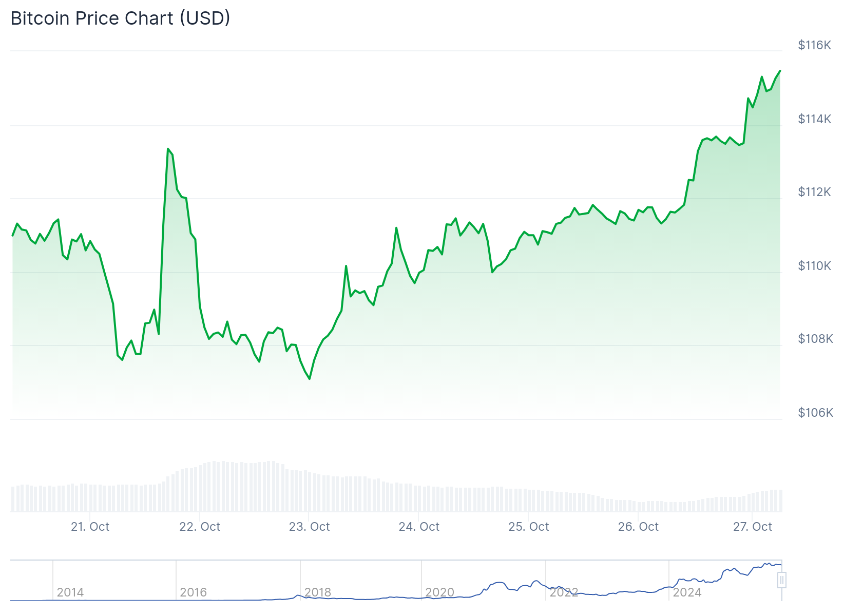Select the 26. Oct axis label
The image size is (844, 616).
[638, 527]
